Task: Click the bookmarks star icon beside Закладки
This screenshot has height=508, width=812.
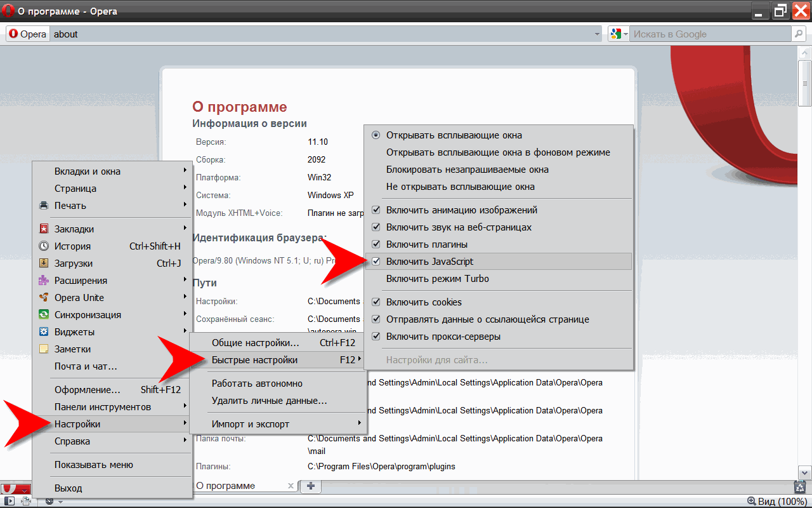Action: coord(44,229)
